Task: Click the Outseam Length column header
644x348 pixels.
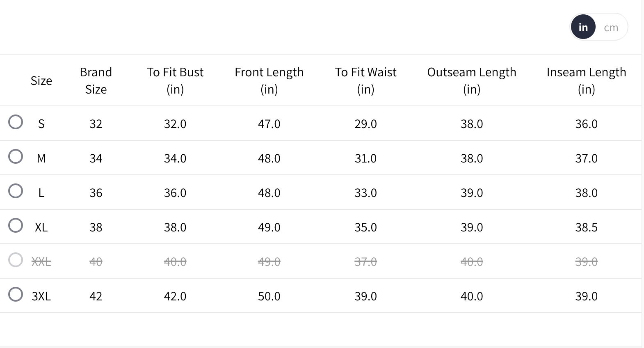Action: pyautogui.click(x=472, y=80)
